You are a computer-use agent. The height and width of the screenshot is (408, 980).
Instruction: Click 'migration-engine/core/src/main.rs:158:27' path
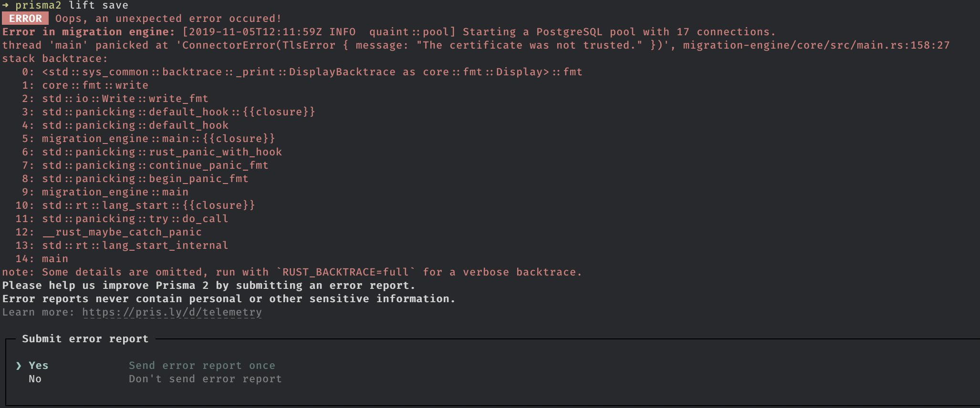[816, 45]
